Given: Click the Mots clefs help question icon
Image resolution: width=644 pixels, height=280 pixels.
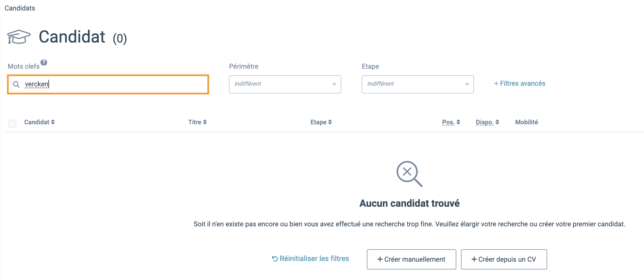Looking at the screenshot, I should (x=44, y=62).
